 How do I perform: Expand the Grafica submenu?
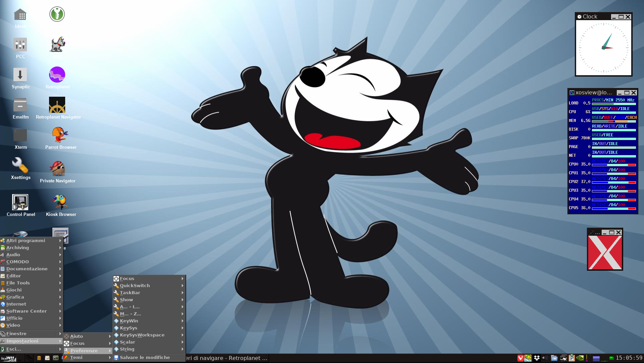32,297
